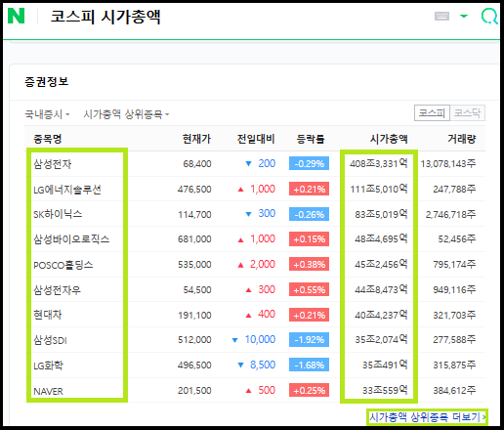This screenshot has height=430, width=504.
Task: Click the +0.38% badge for POSCO홀딩스
Action: click(309, 264)
